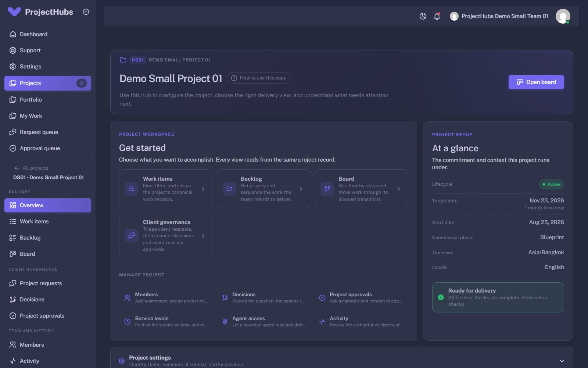Image resolution: width=588 pixels, height=368 pixels.
Task: Click the folder icon beside DS01 badge
Action: [123, 60]
